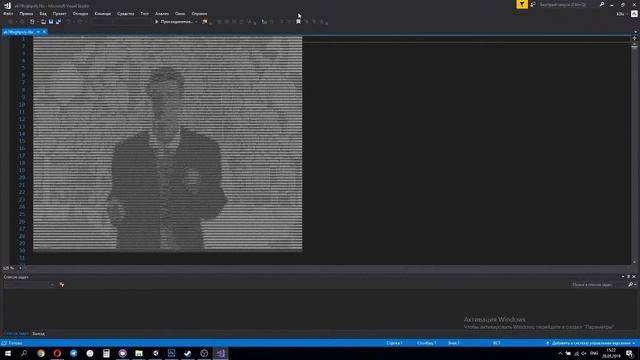Click the feedback icon beside quick launch

(x=533, y=4)
